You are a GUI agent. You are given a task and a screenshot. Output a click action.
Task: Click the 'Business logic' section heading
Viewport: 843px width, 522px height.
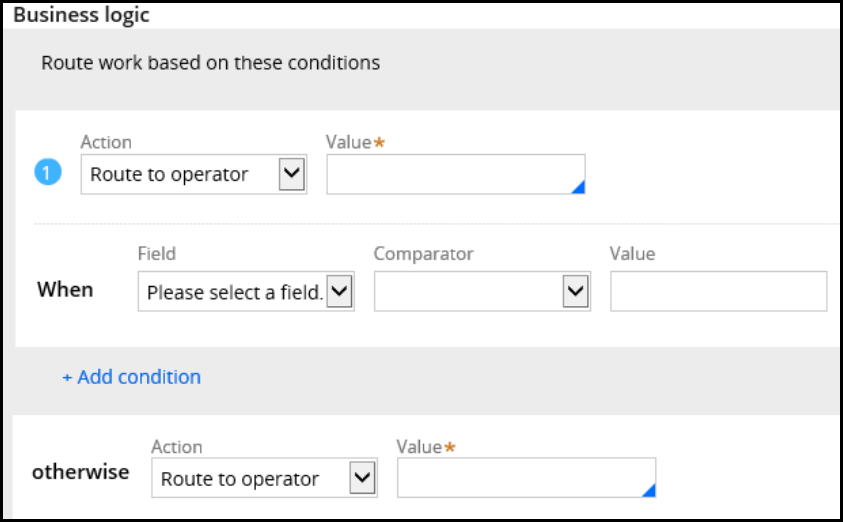(x=80, y=16)
